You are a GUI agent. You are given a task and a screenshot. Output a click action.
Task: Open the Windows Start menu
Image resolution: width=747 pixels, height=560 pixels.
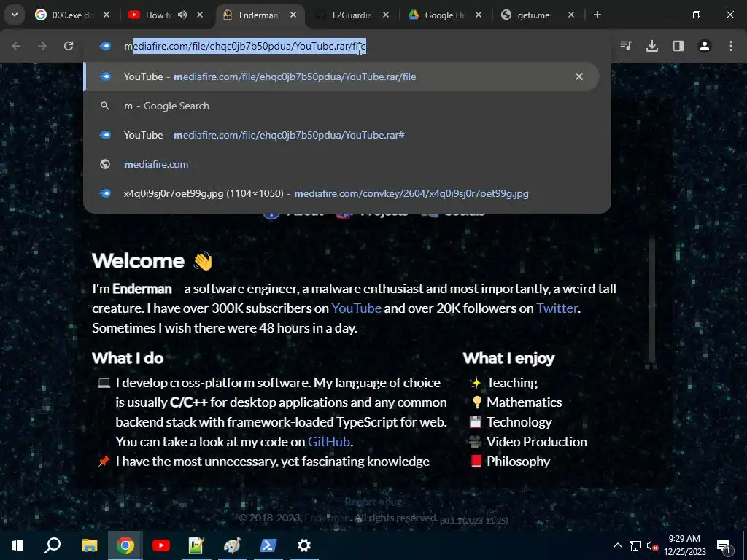coord(18,545)
